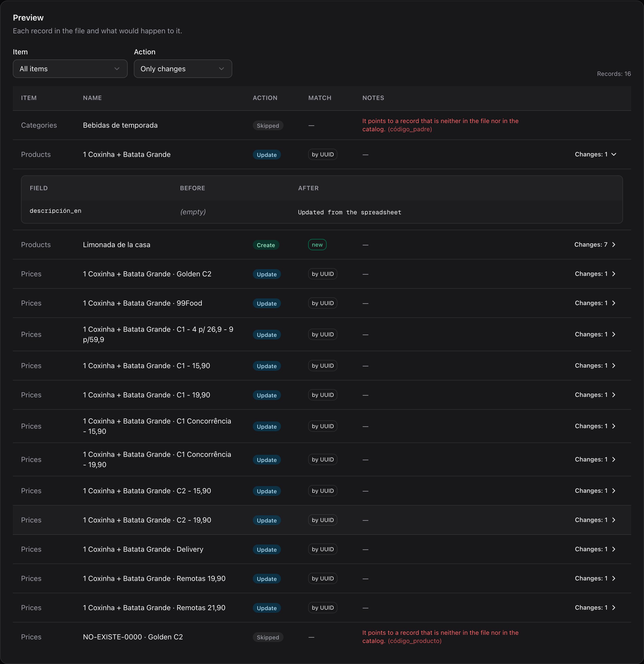644x664 pixels.
Task: Click the NOTES column header
Action: [x=373, y=98]
